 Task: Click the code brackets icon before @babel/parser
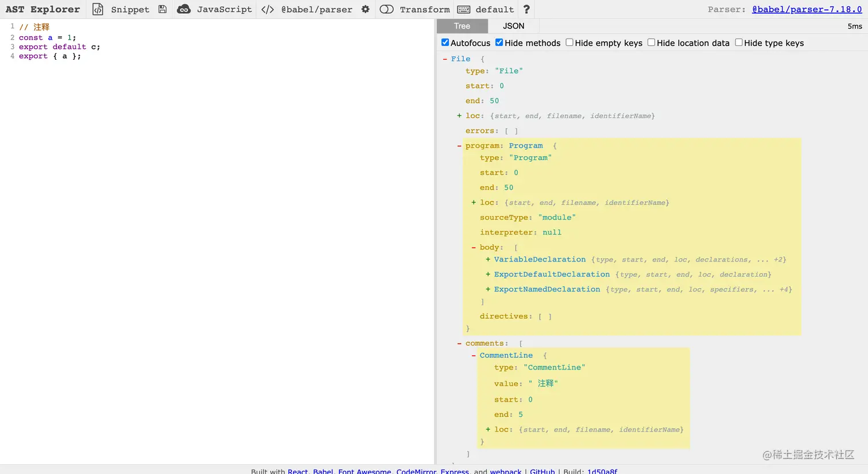click(x=268, y=9)
